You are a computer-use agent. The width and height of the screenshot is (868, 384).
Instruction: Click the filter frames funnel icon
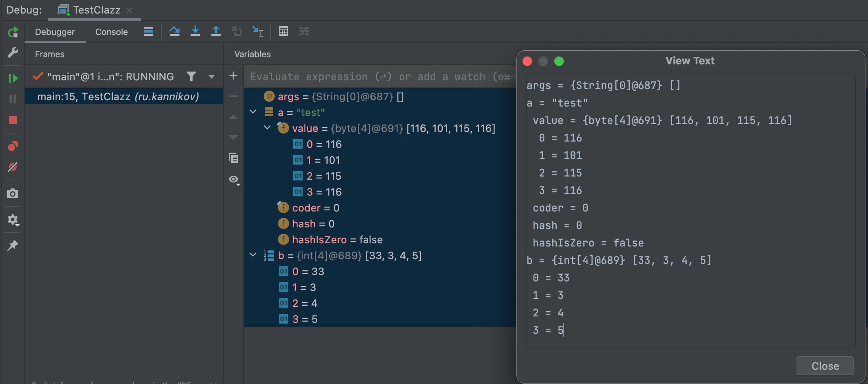(191, 76)
